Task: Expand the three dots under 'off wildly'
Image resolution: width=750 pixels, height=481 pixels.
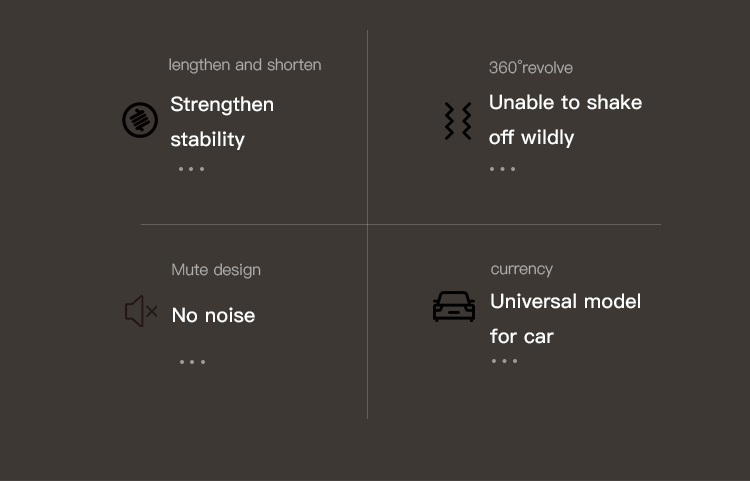Action: tap(503, 169)
